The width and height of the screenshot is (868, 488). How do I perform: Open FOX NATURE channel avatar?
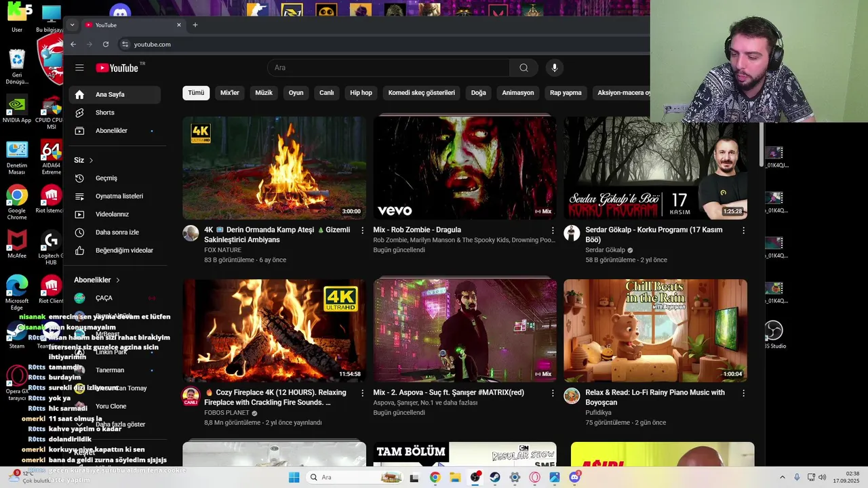(x=191, y=233)
